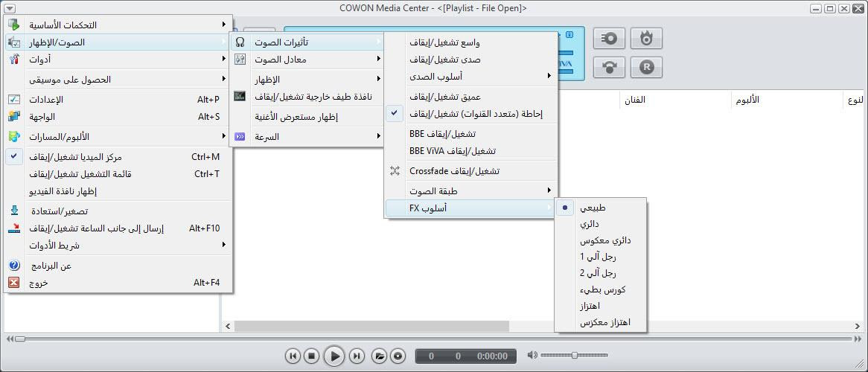Click the R button in toolbar
The width and height of the screenshot is (868, 372).
point(646,67)
